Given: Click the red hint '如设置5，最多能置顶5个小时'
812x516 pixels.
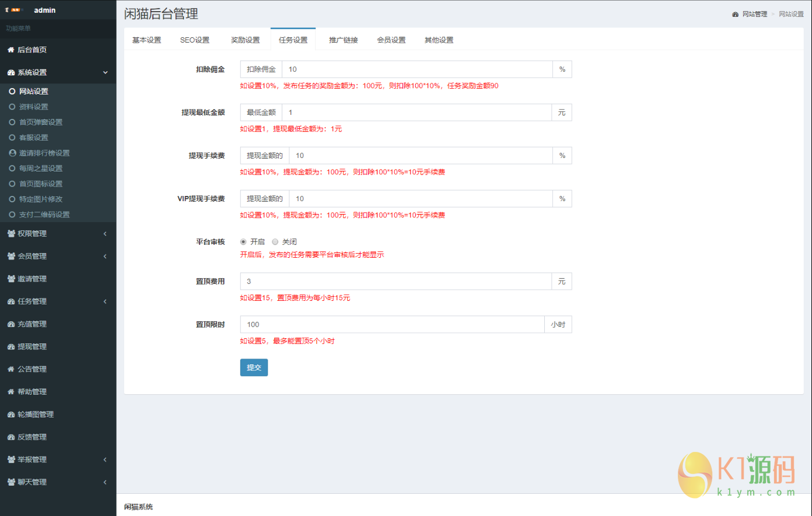Looking at the screenshot, I should pos(288,341).
